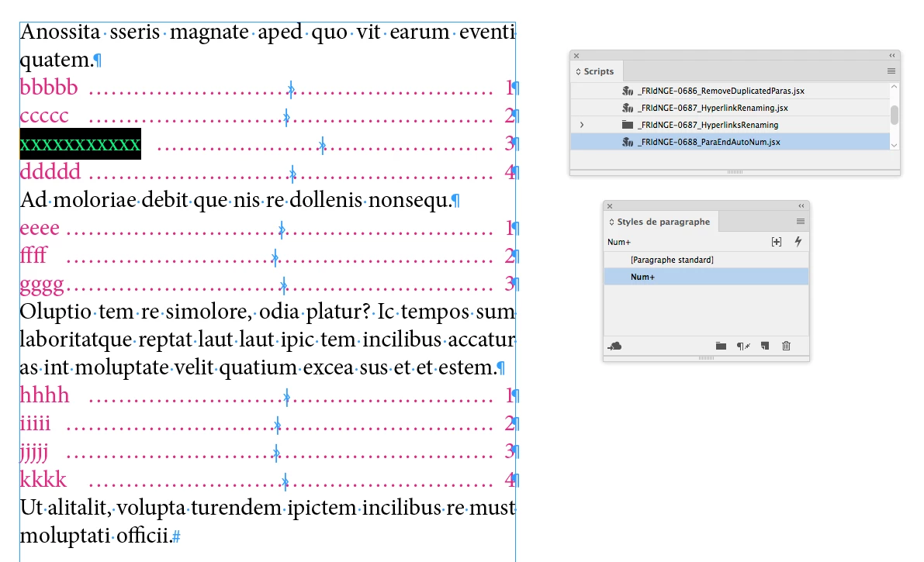Select the Scripts panel tab
924x562 pixels.
598,71
